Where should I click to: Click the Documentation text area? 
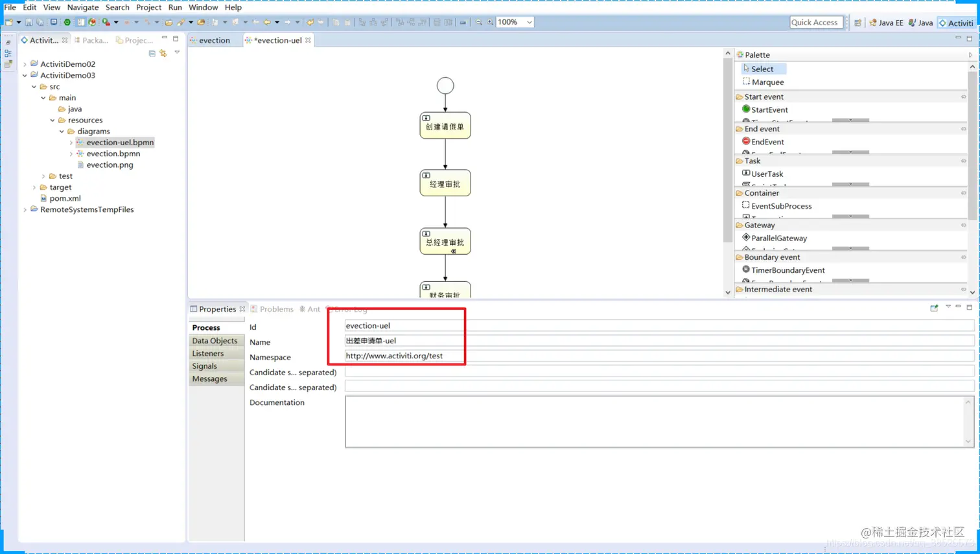tap(659, 421)
